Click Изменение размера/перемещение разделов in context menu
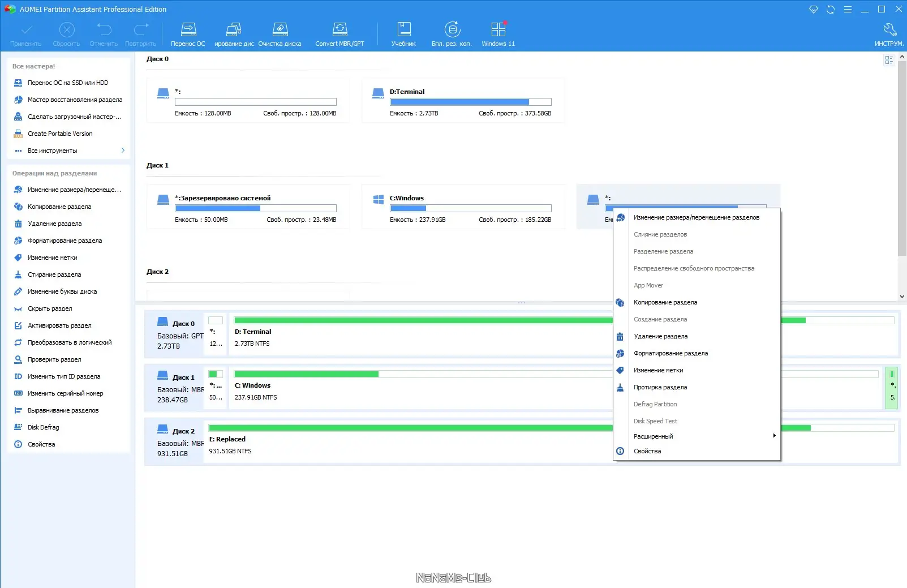Image resolution: width=907 pixels, height=588 pixels. pyautogui.click(x=697, y=217)
